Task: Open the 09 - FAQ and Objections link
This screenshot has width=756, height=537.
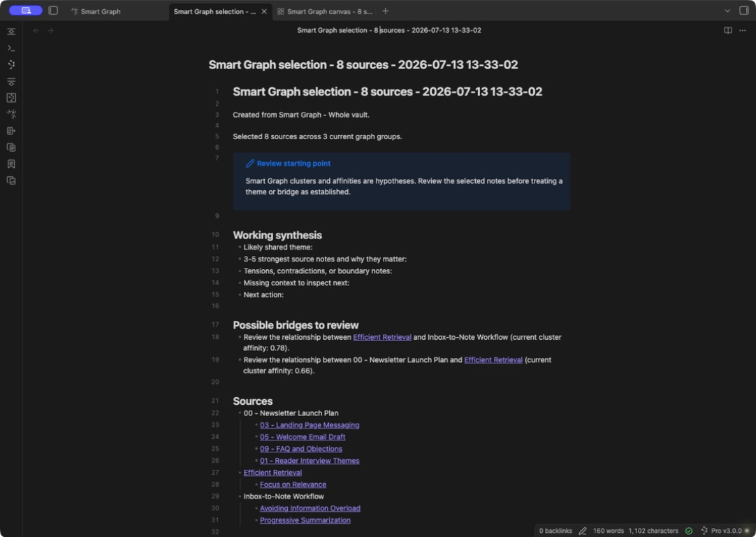Action: pyautogui.click(x=301, y=449)
